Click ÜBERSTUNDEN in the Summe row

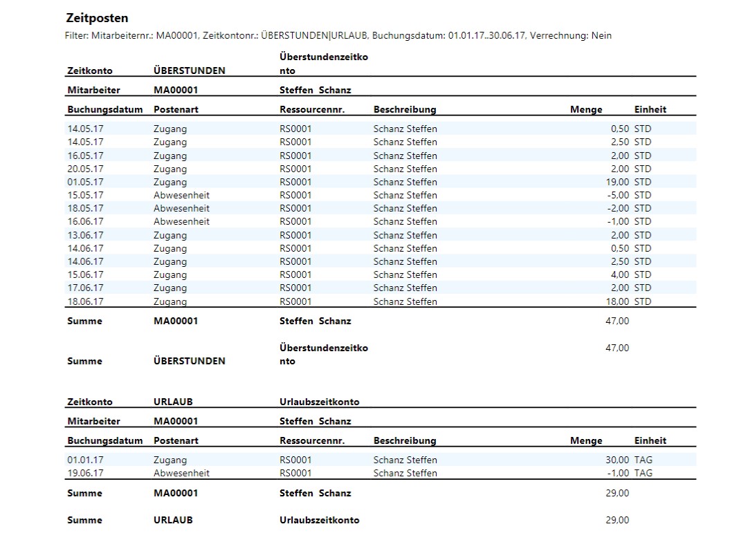pyautogui.click(x=190, y=361)
